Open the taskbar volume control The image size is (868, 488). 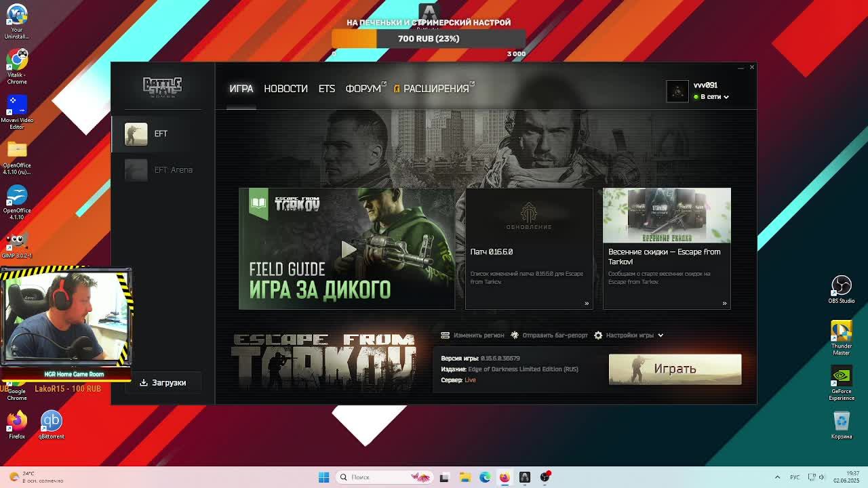[x=821, y=477]
